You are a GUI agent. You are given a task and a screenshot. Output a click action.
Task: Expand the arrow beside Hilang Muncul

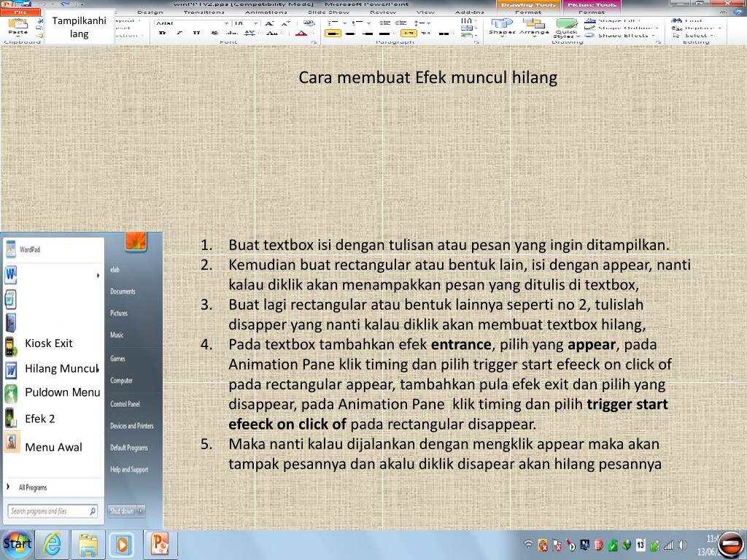pos(98,369)
